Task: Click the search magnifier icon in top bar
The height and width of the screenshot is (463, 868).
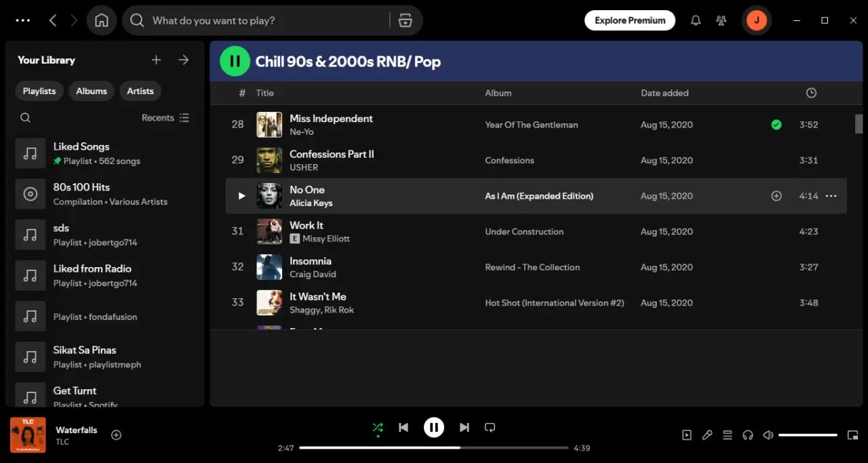Action: tap(137, 20)
